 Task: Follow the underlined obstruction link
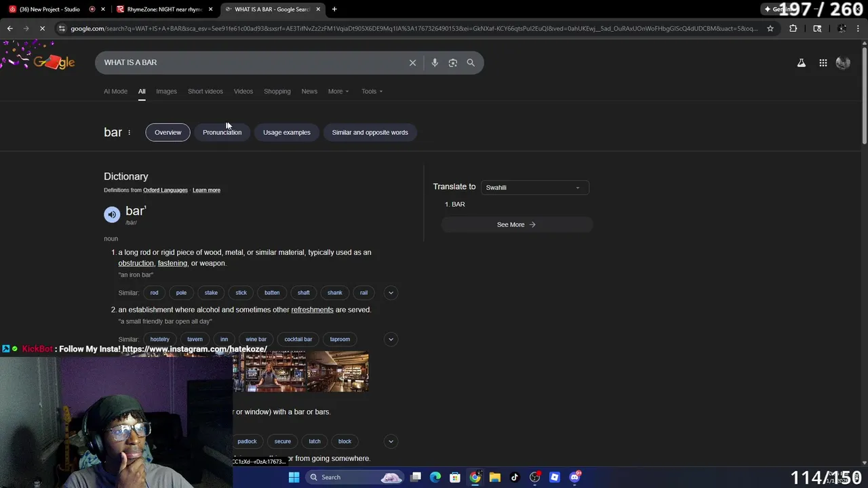[136, 263]
